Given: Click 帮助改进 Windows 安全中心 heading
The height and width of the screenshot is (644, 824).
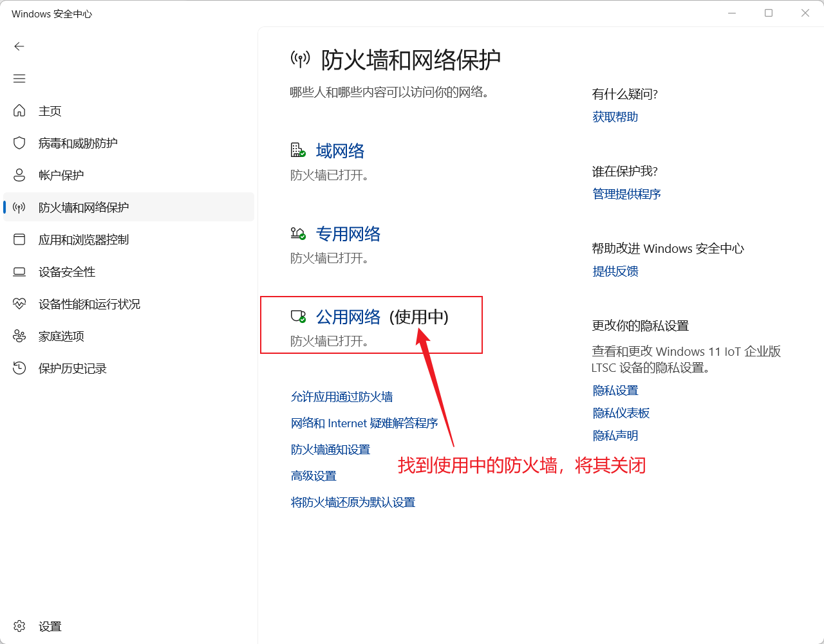Looking at the screenshot, I should (668, 248).
